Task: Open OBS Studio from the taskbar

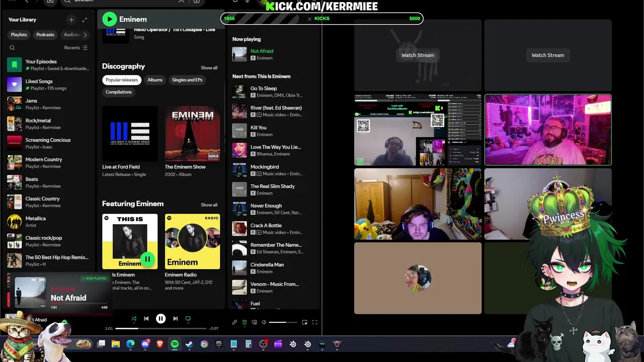Action: tap(263, 344)
